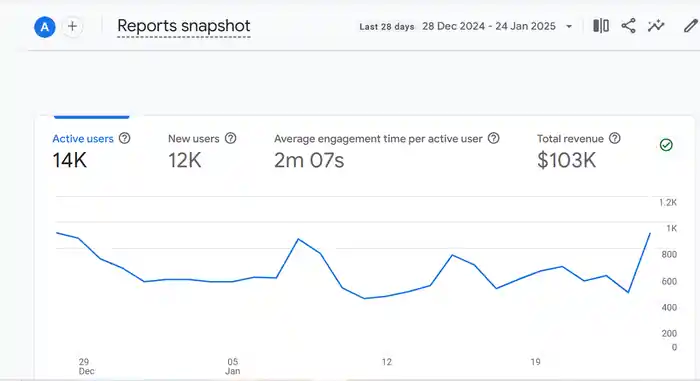
Task: Click the 12 x-axis date label
Action: (387, 362)
